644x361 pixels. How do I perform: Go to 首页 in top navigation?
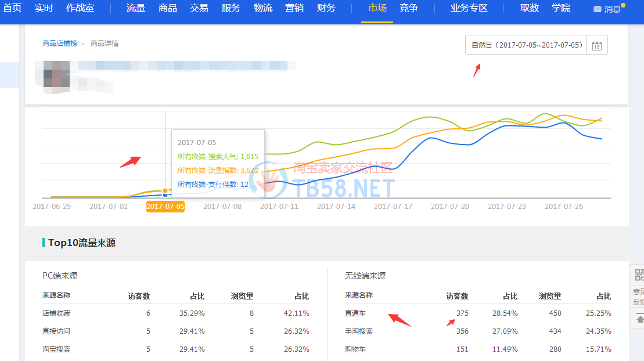coord(12,8)
